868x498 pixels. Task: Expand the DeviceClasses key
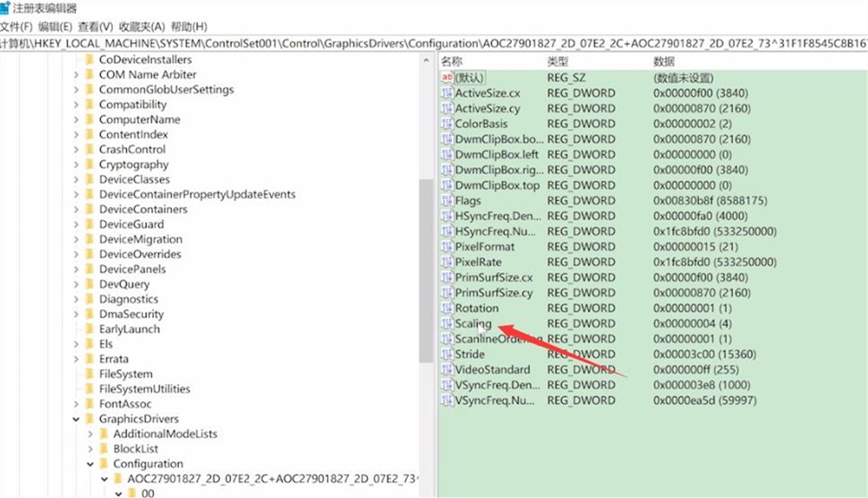[x=76, y=179]
